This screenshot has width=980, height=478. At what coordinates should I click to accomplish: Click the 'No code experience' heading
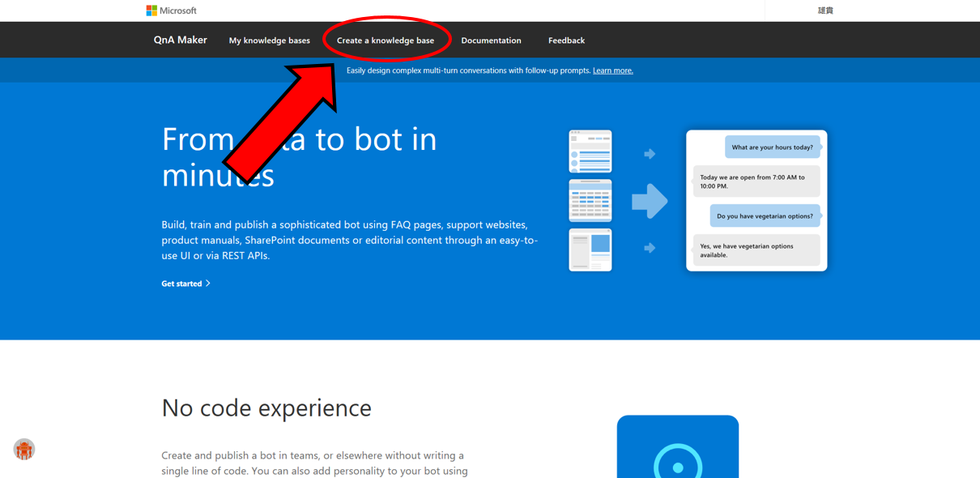pos(266,408)
